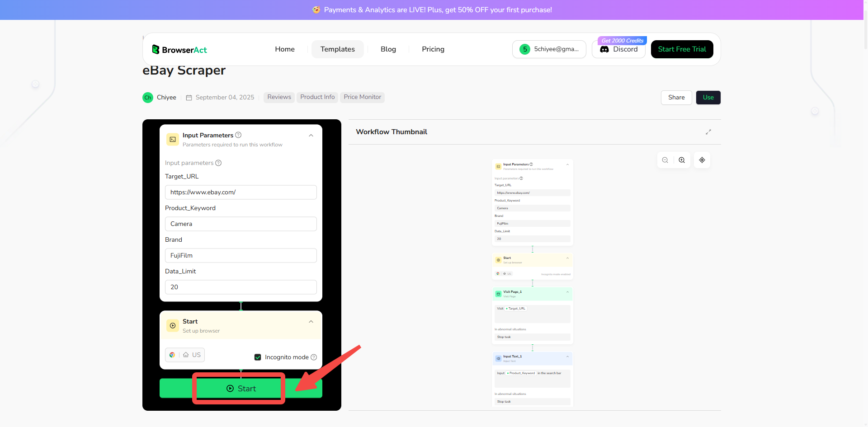
Task: Open the 5chiyee@gma... account menu
Action: 549,49
